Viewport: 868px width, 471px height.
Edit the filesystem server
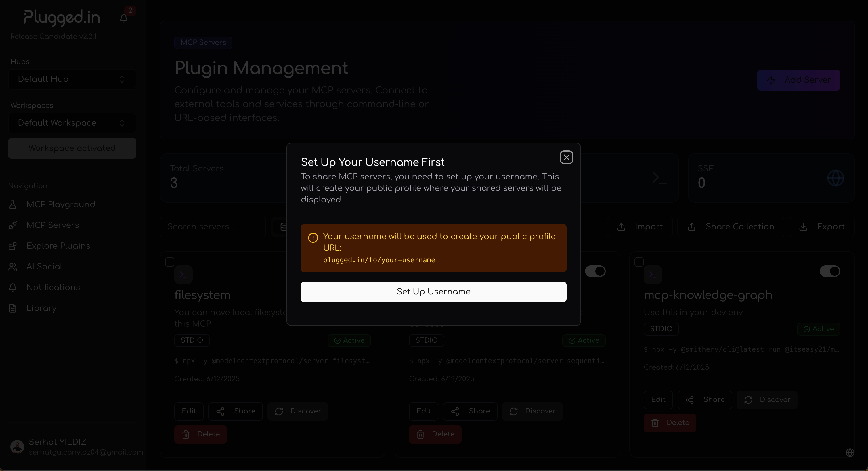pos(189,411)
